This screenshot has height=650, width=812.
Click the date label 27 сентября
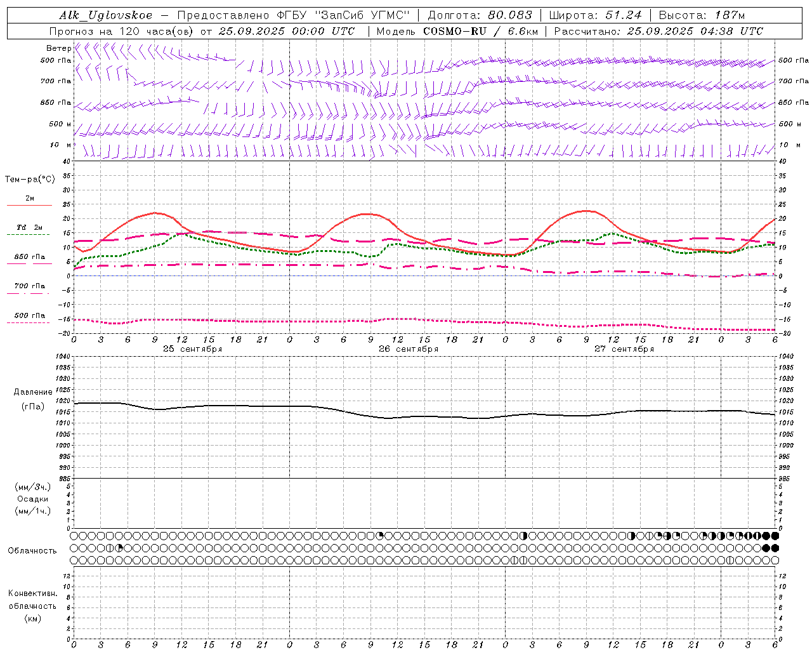[x=624, y=349]
